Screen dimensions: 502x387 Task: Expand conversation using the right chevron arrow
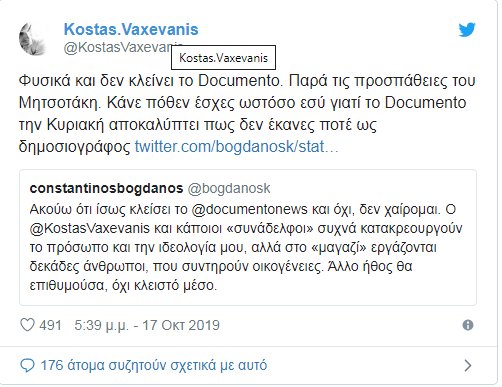pos(468,366)
